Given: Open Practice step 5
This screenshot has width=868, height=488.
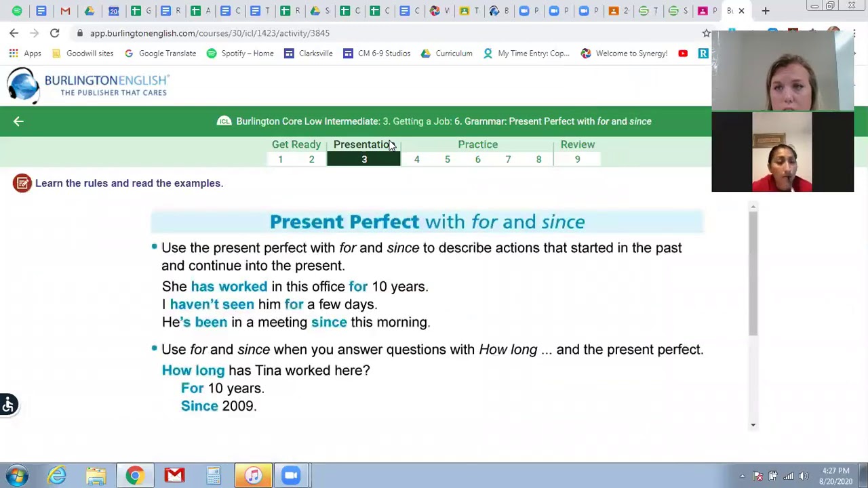Looking at the screenshot, I should coord(447,159).
